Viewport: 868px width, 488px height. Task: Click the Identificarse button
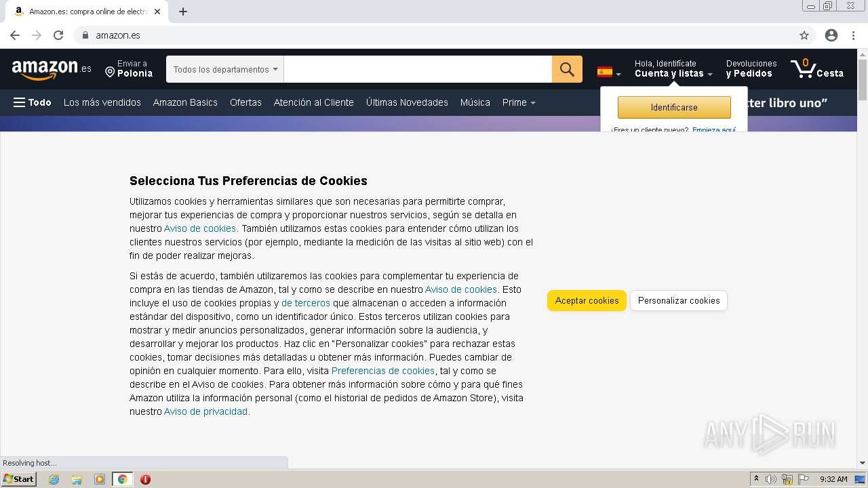pyautogui.click(x=674, y=107)
